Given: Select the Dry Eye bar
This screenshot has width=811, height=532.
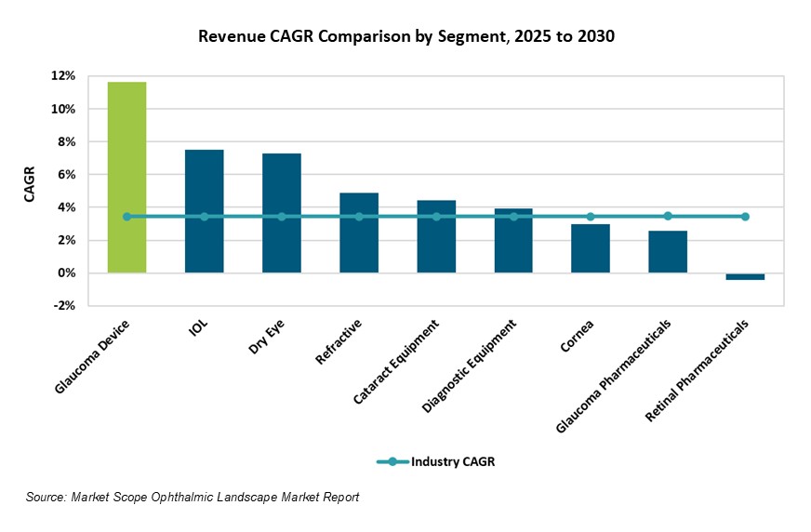Looking at the screenshot, I should click(x=282, y=213).
